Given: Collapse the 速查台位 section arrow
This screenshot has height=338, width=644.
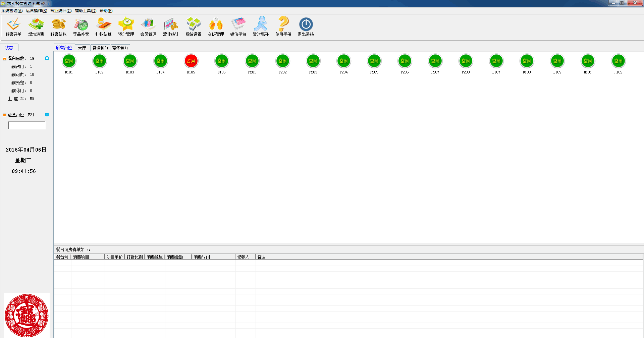Looking at the screenshot, I should 47,115.
